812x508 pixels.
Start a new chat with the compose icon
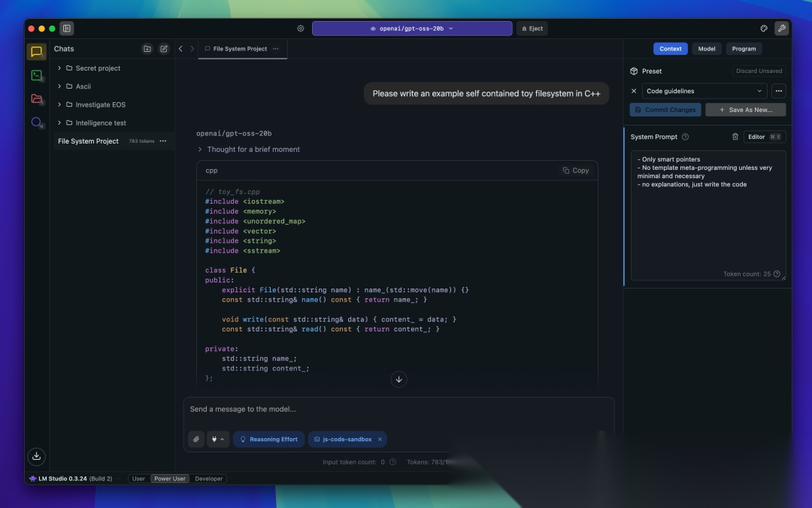click(164, 49)
